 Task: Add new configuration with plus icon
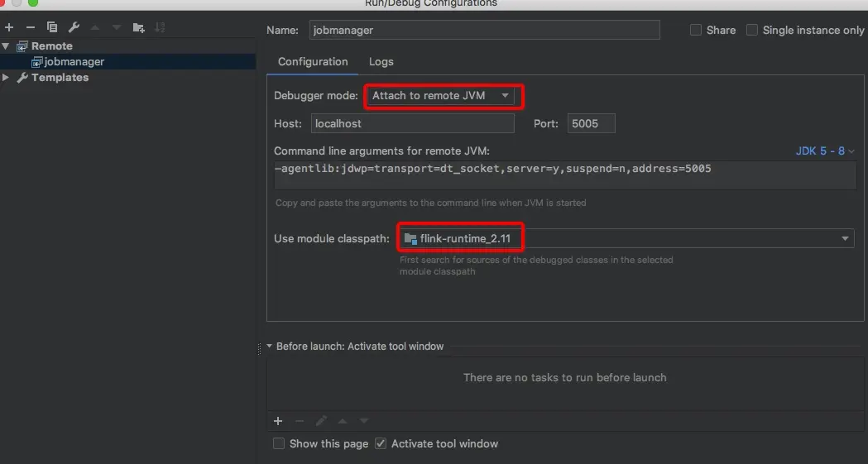tap(9, 27)
